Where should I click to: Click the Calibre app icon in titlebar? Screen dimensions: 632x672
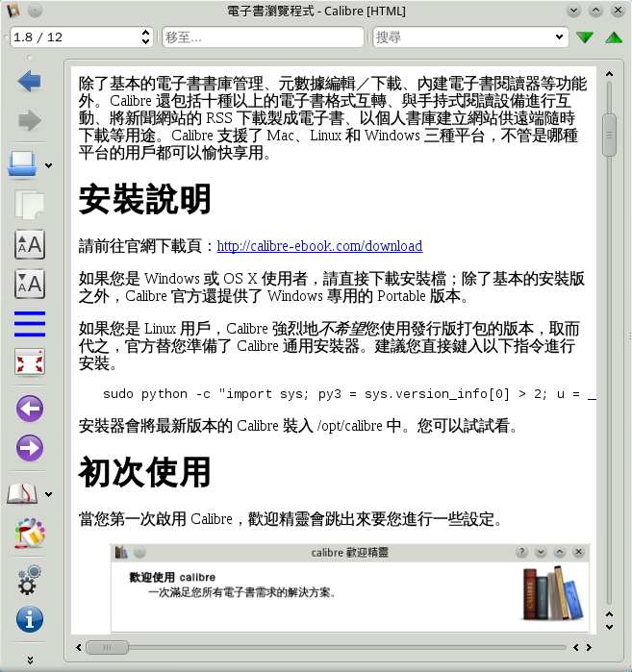click(x=13, y=11)
